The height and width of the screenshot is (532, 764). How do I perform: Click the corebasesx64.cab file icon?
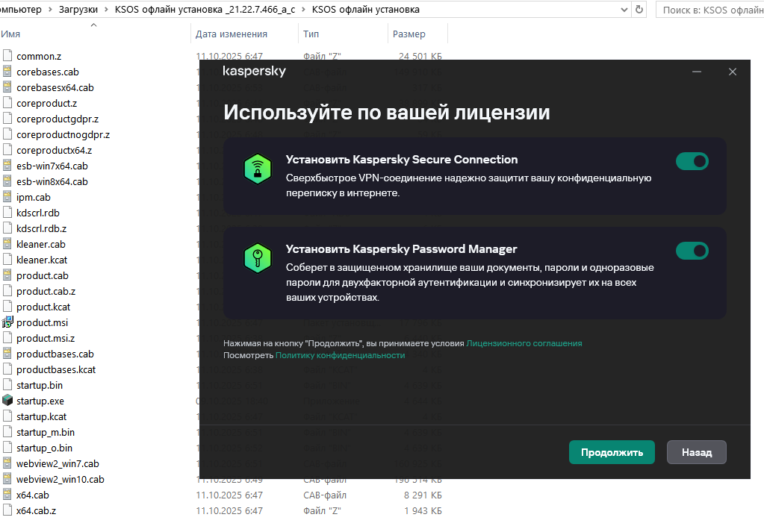pos(7,87)
